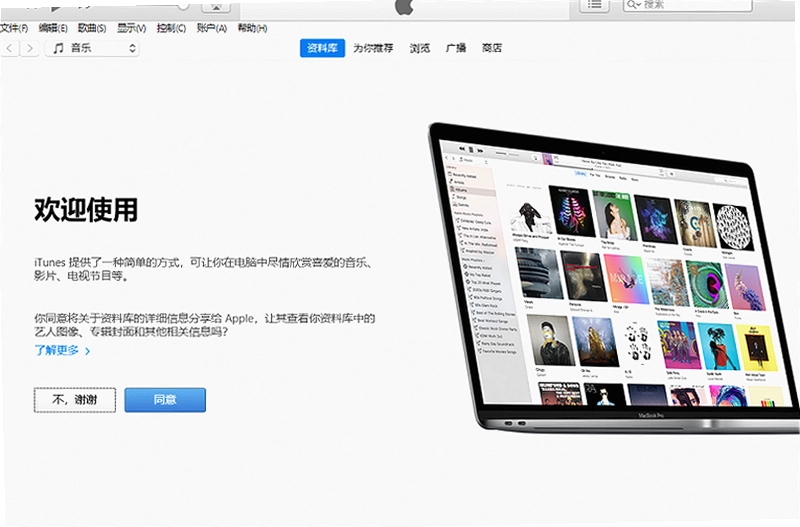Open the 文件(F) menu
Viewport: 800px width, 527px height.
(x=14, y=28)
